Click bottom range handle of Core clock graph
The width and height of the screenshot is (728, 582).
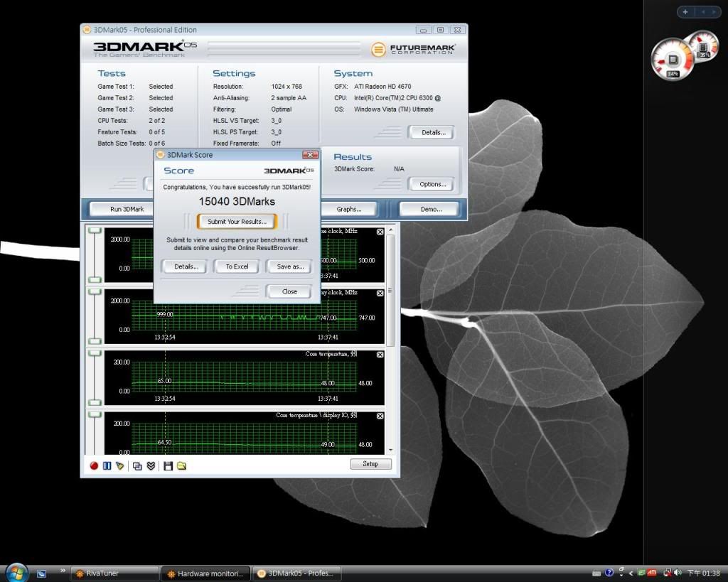(95, 280)
